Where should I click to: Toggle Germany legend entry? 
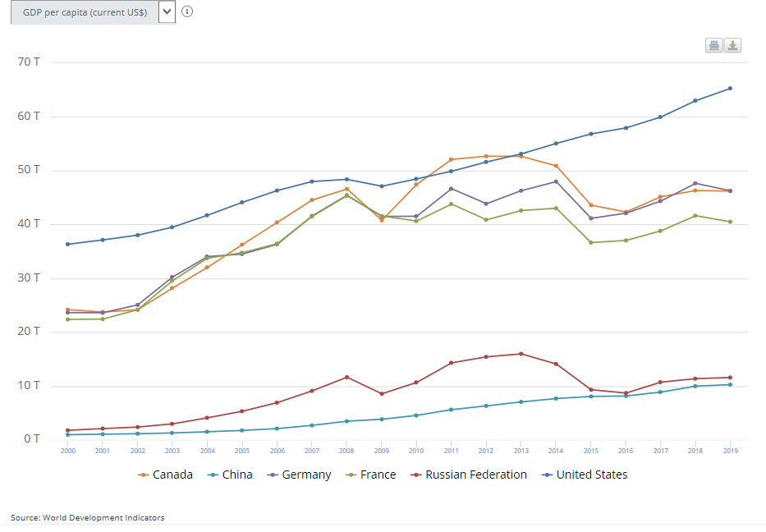298,475
